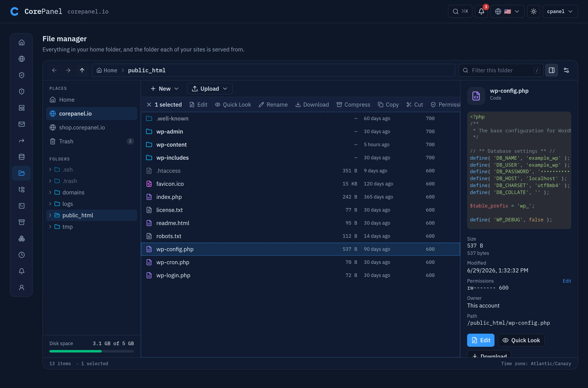Open the database icon in sidebar
The width and height of the screenshot is (588, 388).
(21, 157)
